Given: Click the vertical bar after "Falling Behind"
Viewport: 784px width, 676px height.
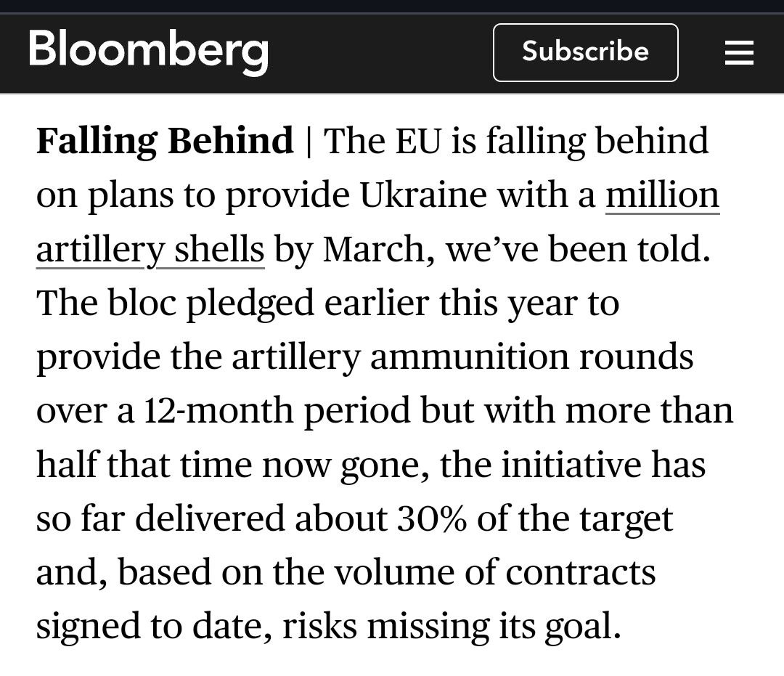Looking at the screenshot, I should (309, 140).
